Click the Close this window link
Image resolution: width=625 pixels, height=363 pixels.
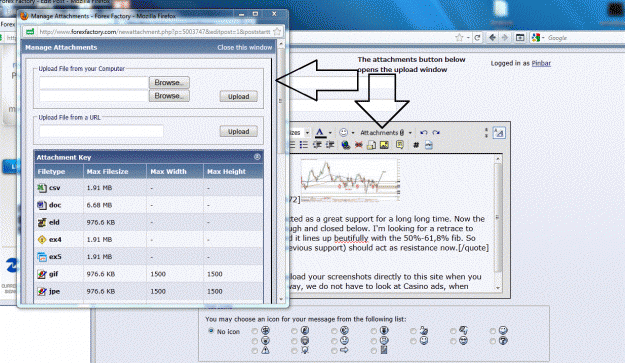pyautogui.click(x=245, y=47)
